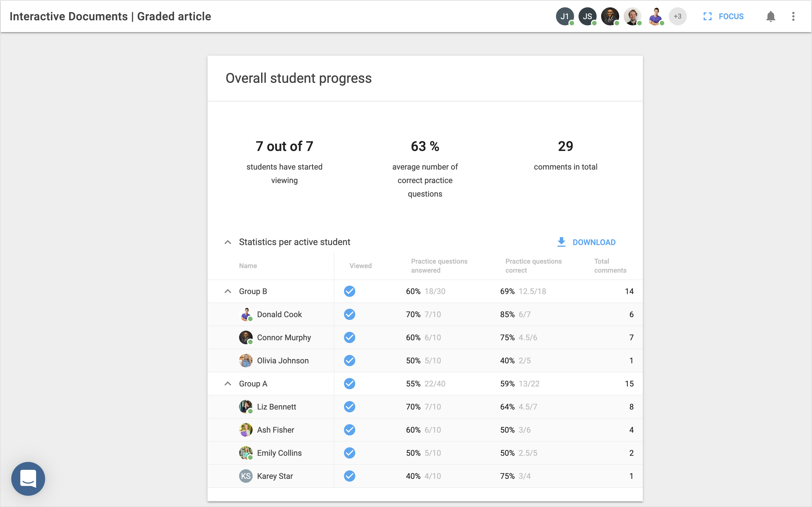812x507 pixels.
Task: Click Karey Star's KS avatar
Action: click(x=246, y=476)
